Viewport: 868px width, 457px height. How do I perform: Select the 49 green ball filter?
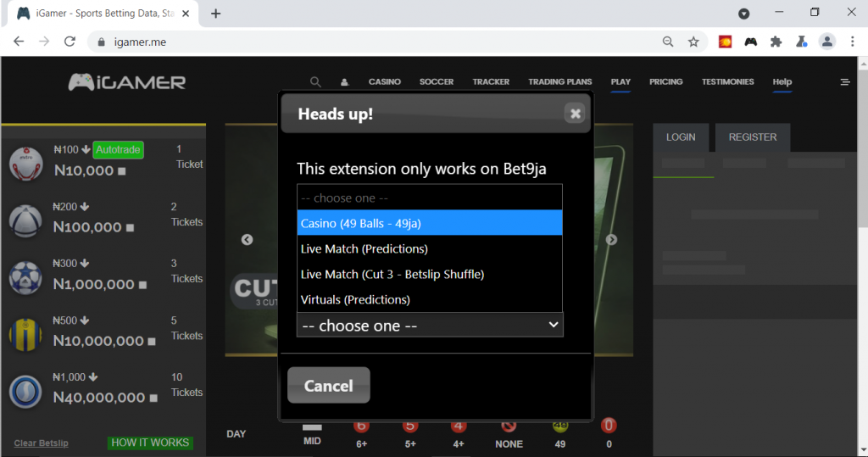coord(560,427)
